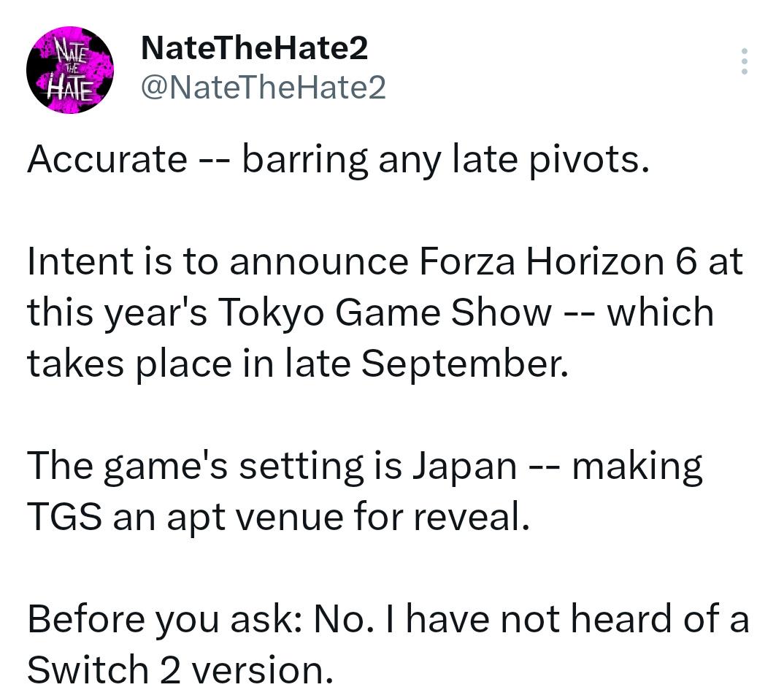Click 'The game's setting is Japan' sentence
784x698 pixels.
click(x=272, y=467)
